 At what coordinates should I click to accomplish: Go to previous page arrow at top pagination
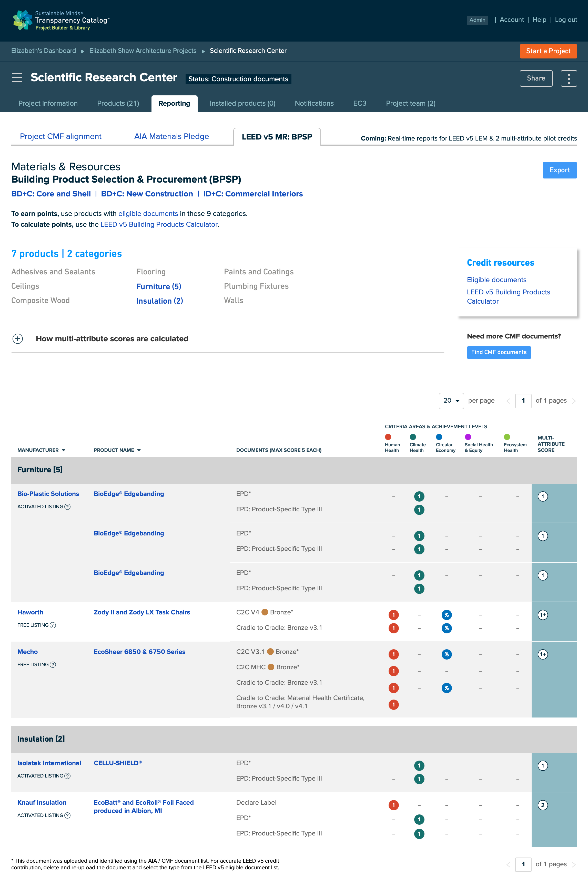pyautogui.click(x=509, y=401)
